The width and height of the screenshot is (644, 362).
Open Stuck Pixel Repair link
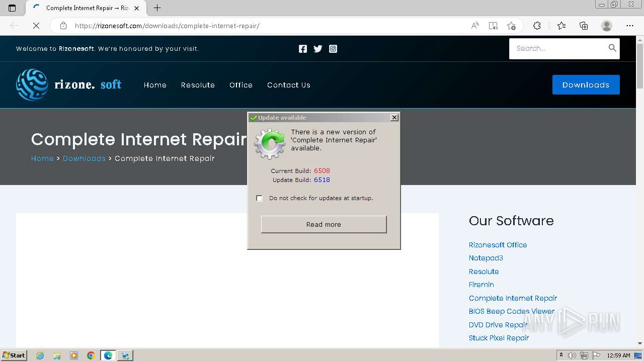point(499,338)
